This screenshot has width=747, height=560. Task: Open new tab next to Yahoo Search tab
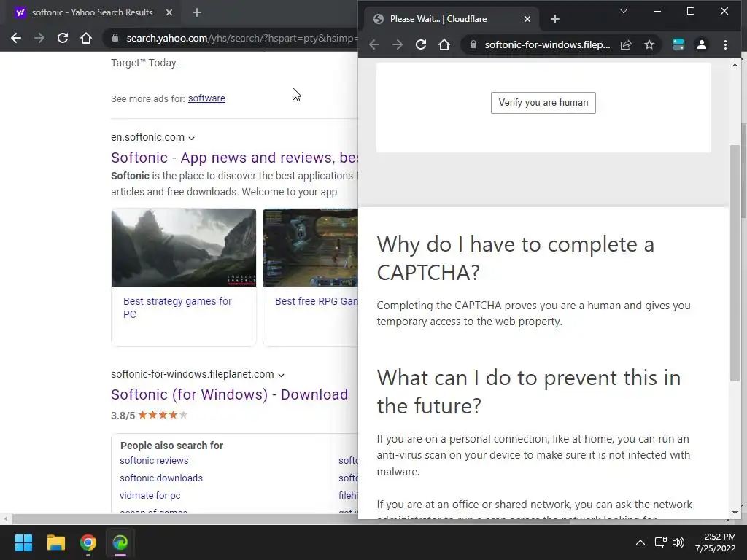coord(197,12)
